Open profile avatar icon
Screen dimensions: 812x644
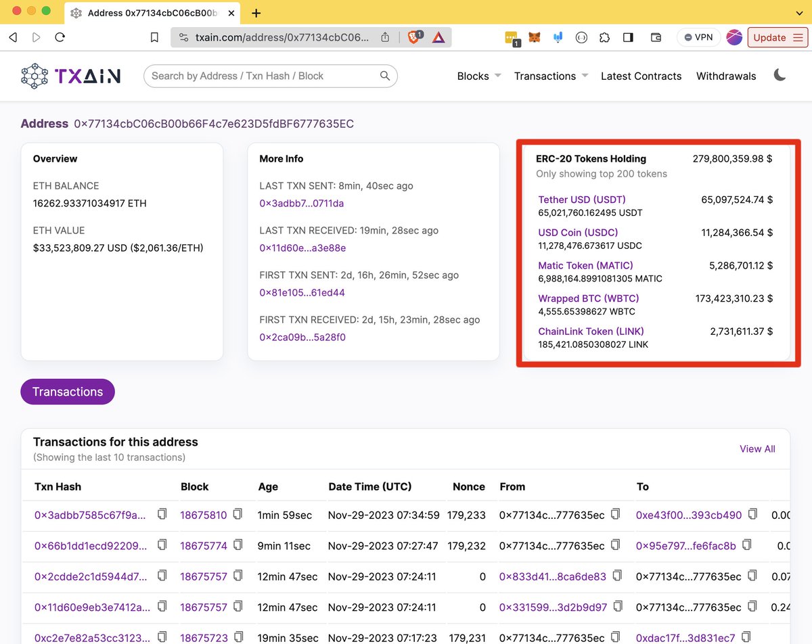pos(734,38)
